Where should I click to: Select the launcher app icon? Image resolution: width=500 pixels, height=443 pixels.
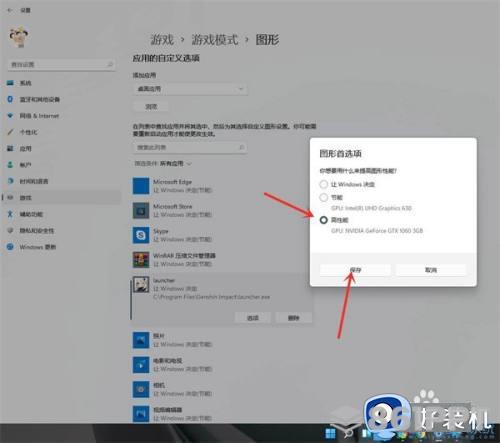[x=141, y=284]
